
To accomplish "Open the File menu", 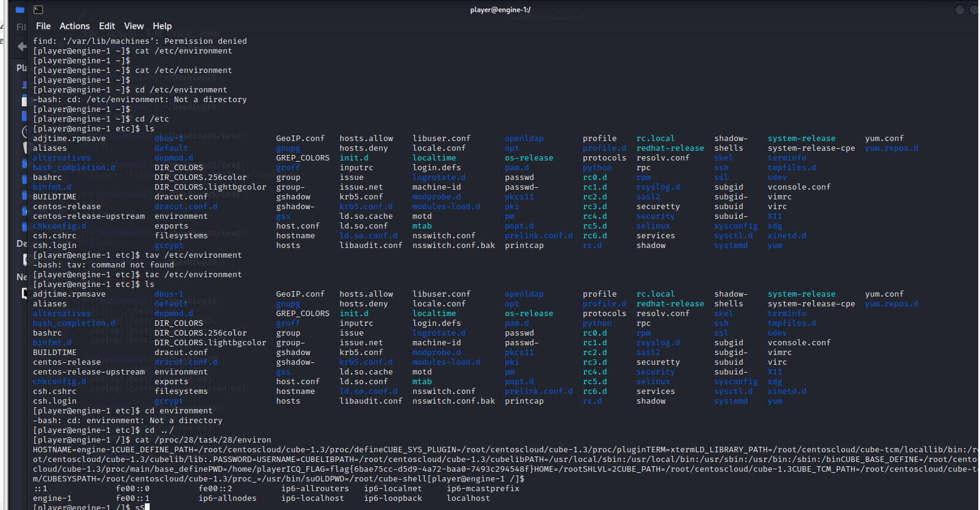I will [43, 26].
